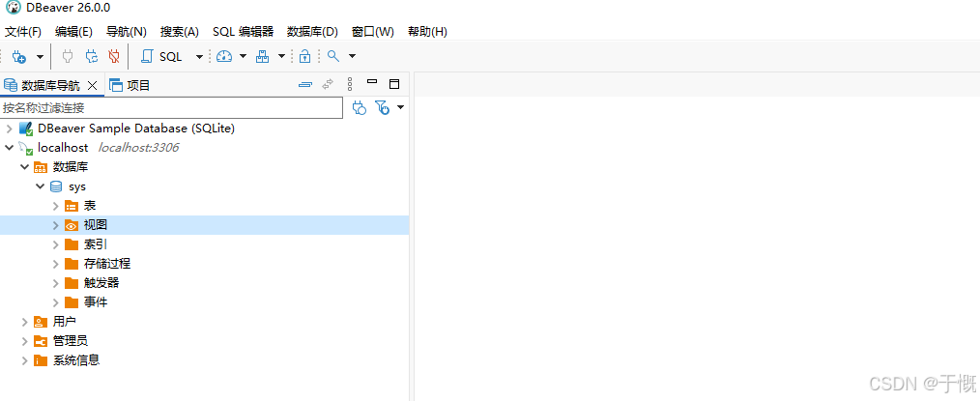
Task: Expand the 表 folder
Action: (56, 206)
